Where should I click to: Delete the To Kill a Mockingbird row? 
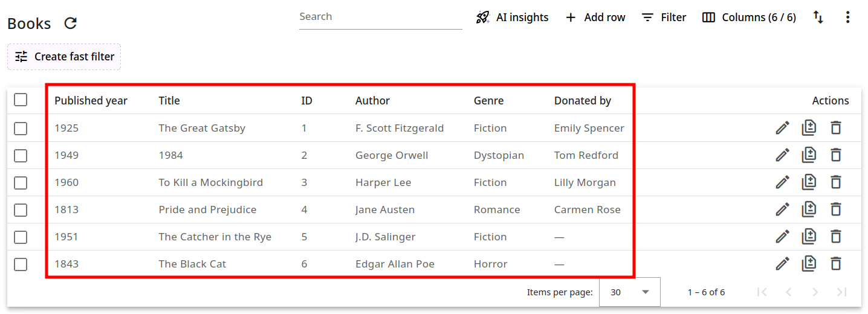pyautogui.click(x=835, y=182)
